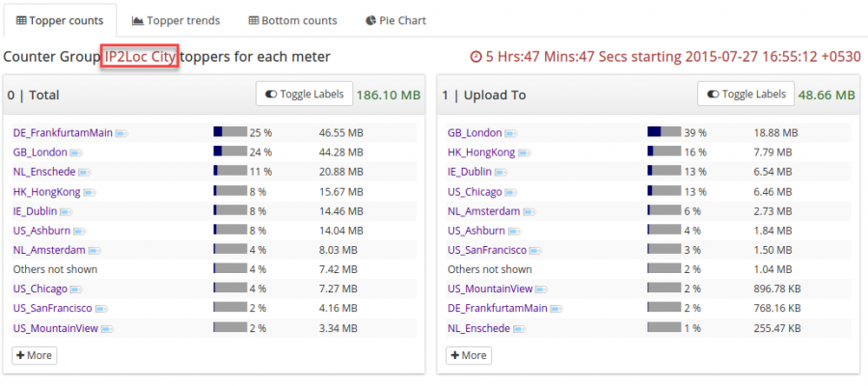Select the Topper counts tab
The width and height of the screenshot is (868, 386).
pos(60,20)
